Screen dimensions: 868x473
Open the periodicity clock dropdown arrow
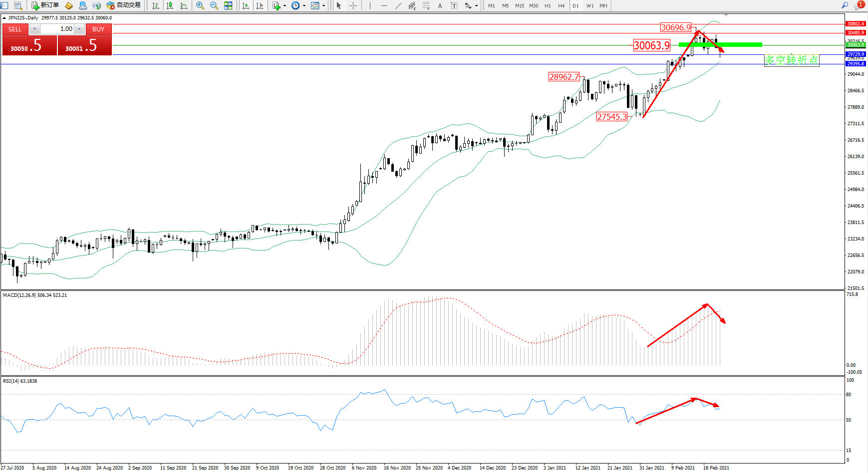coord(304,6)
